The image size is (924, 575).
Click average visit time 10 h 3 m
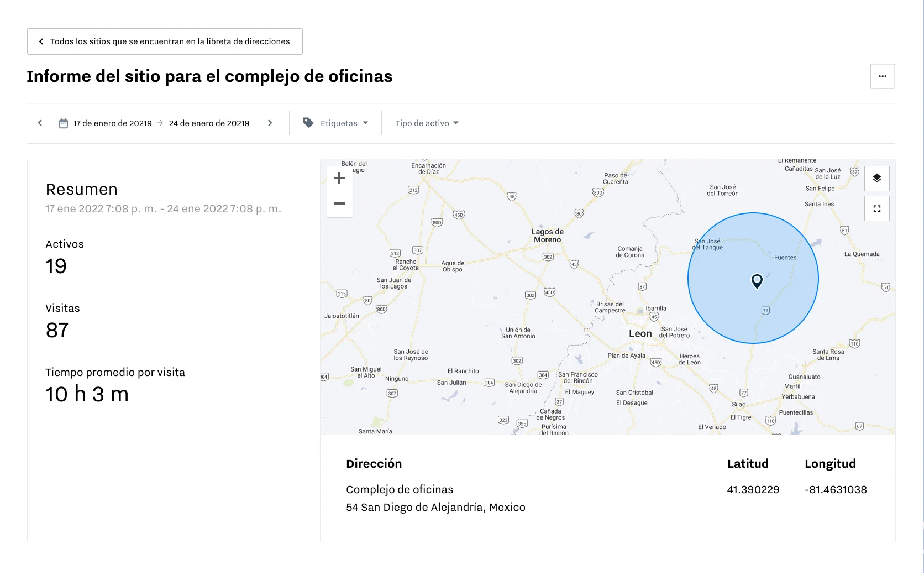[87, 395]
